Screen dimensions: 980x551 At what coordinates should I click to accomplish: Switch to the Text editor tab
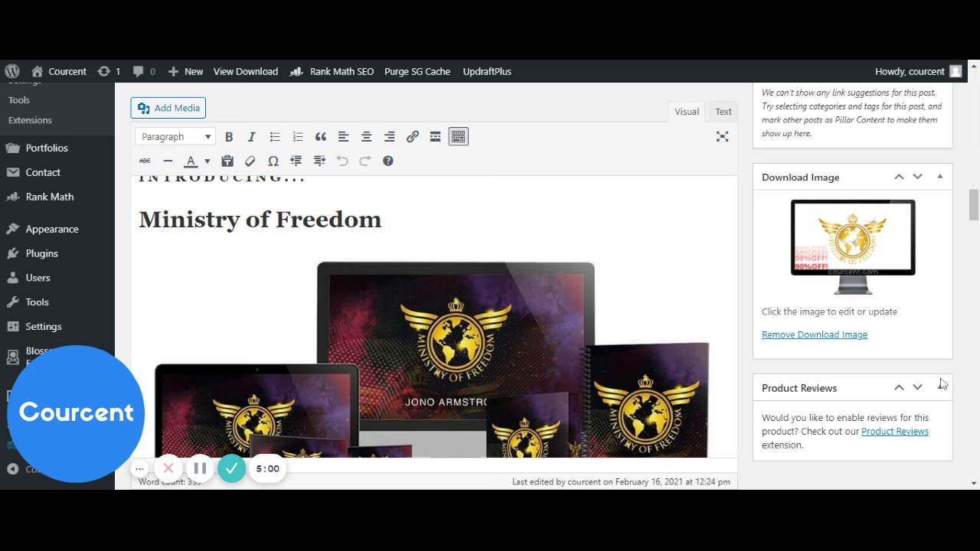coord(724,112)
